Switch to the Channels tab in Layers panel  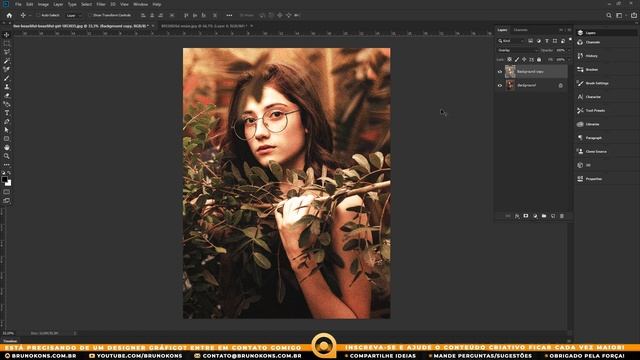(x=520, y=30)
